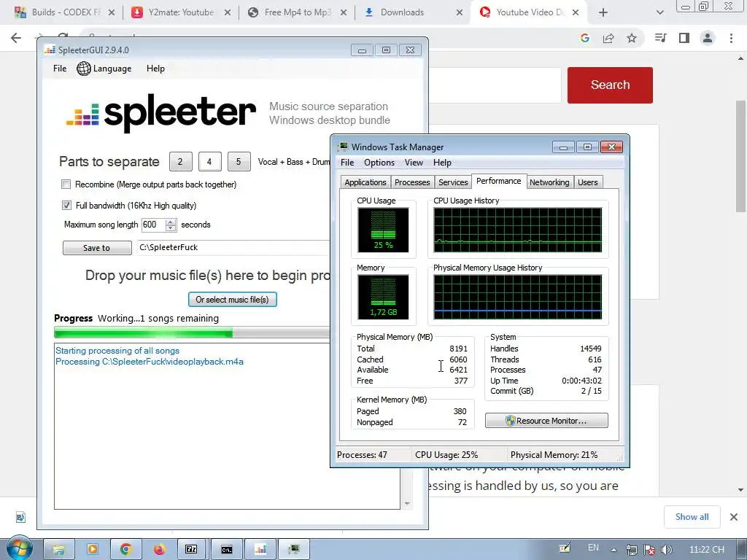This screenshot has height=560, width=747.
Task: Share this page icon in Chrome
Action: (x=608, y=38)
